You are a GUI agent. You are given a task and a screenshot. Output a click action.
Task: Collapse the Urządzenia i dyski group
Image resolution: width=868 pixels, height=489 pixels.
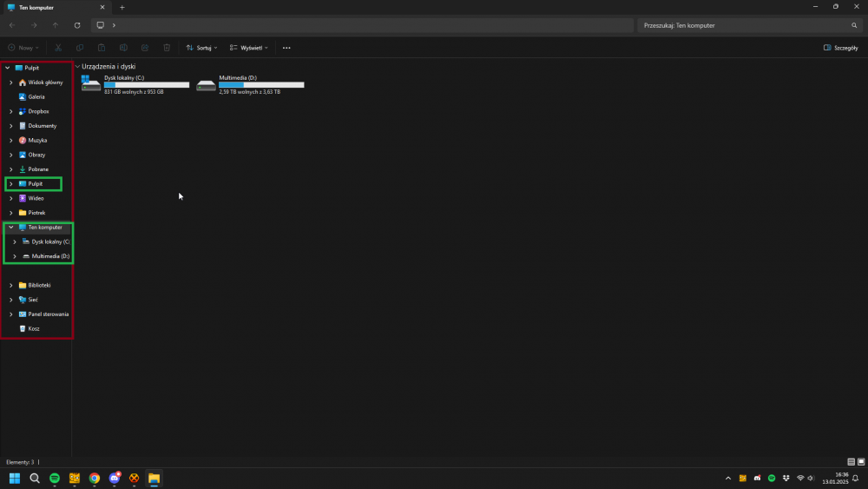[x=77, y=67]
